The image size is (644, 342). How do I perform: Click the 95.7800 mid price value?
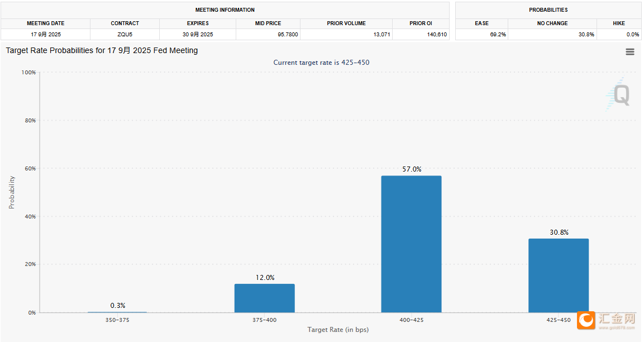click(288, 35)
